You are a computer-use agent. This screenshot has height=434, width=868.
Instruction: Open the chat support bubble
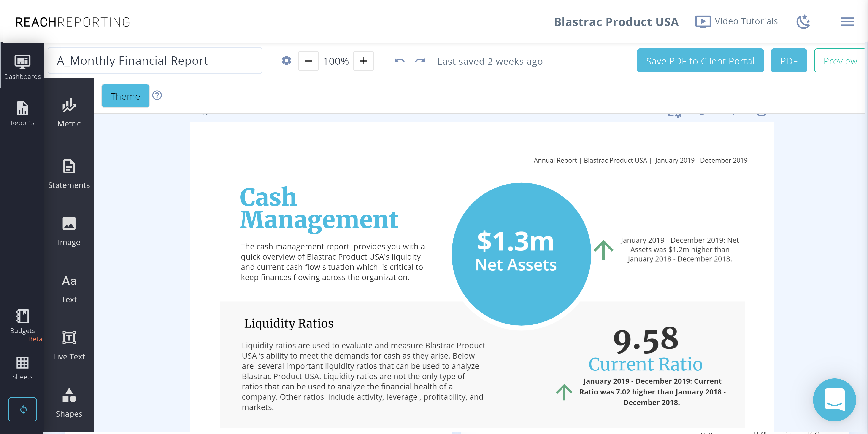pos(834,400)
